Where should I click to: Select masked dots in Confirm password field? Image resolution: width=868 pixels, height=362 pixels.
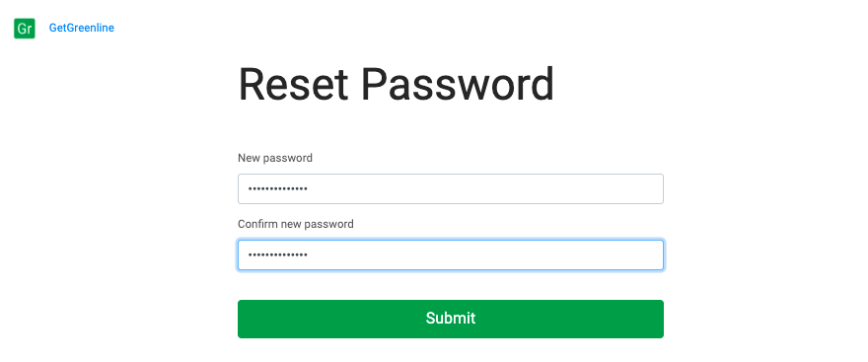click(277, 255)
